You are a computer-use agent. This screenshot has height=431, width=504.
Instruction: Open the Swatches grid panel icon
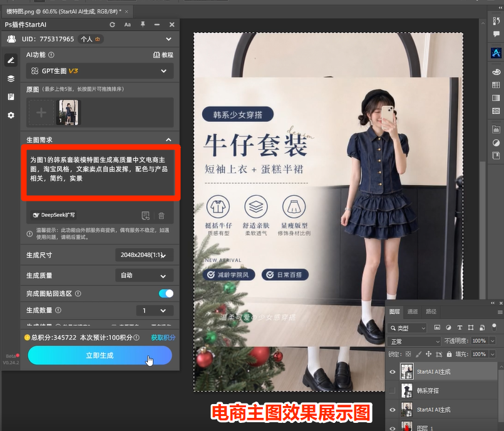[496, 85]
